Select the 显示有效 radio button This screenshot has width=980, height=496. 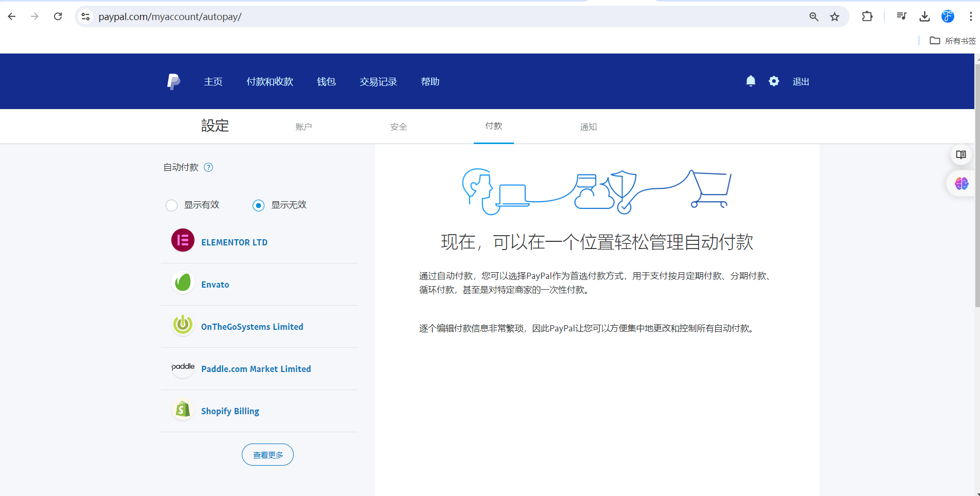click(171, 206)
